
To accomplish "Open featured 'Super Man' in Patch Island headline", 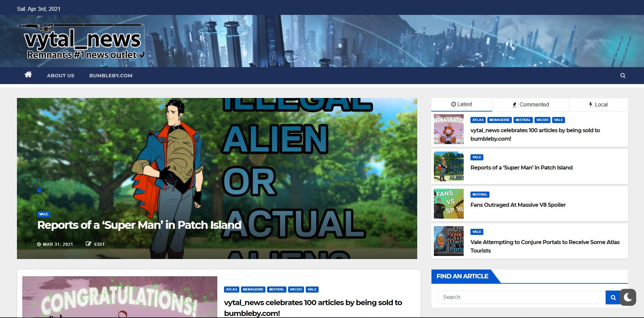I will point(139,225).
